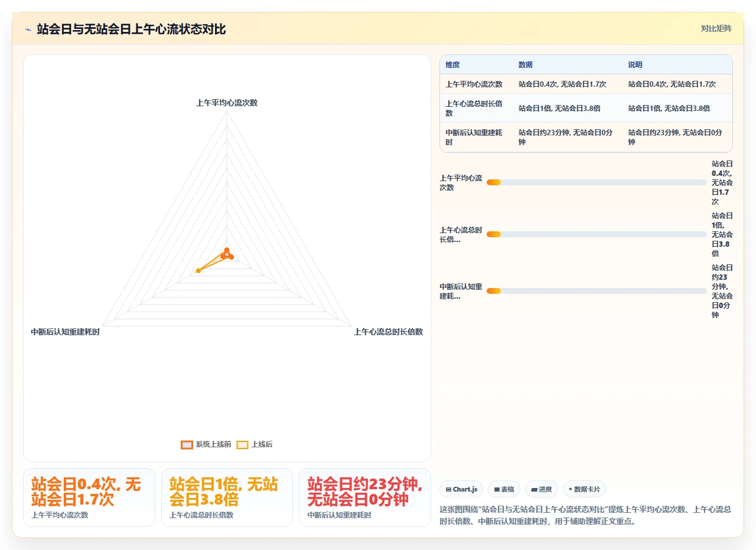This screenshot has width=756, height=550.
Task: Toggle the 系统上线前 legend item
Action: pos(206,444)
